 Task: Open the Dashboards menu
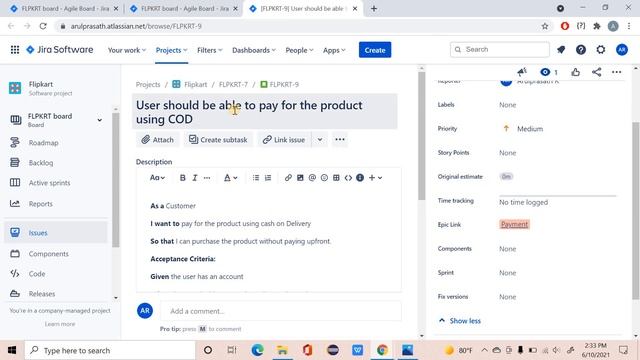click(x=254, y=50)
